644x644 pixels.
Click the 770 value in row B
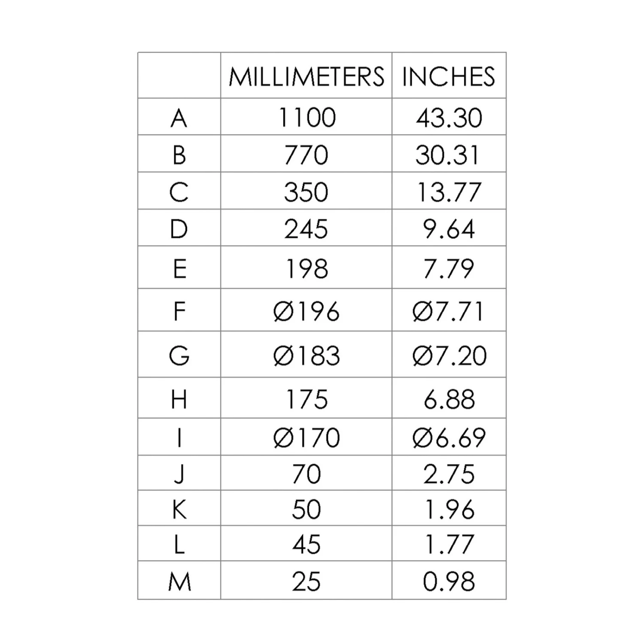306,155
